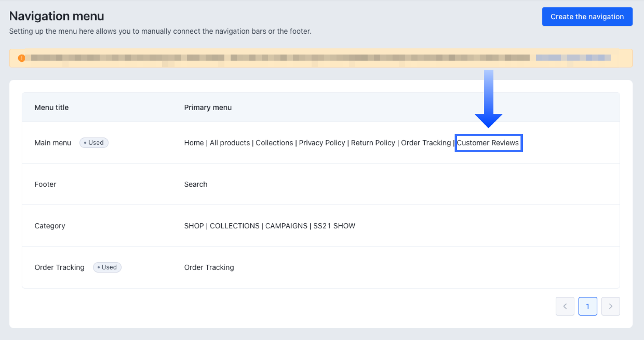Screen dimensions: 644x340
Task: Click the SHOP | COLLECTIONS | CAMPAIGNS text
Action: (246, 226)
